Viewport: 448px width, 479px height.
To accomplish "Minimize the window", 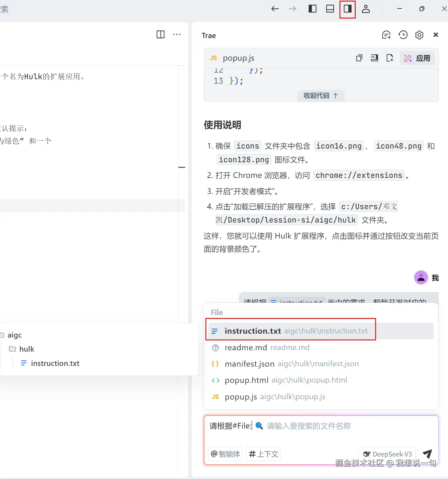I will pos(399,9).
